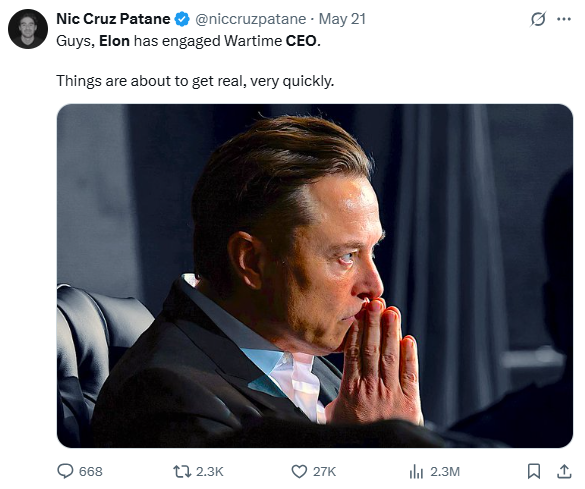585x489 pixels.
Task: Click the repost arrows icon
Action: click(x=182, y=471)
